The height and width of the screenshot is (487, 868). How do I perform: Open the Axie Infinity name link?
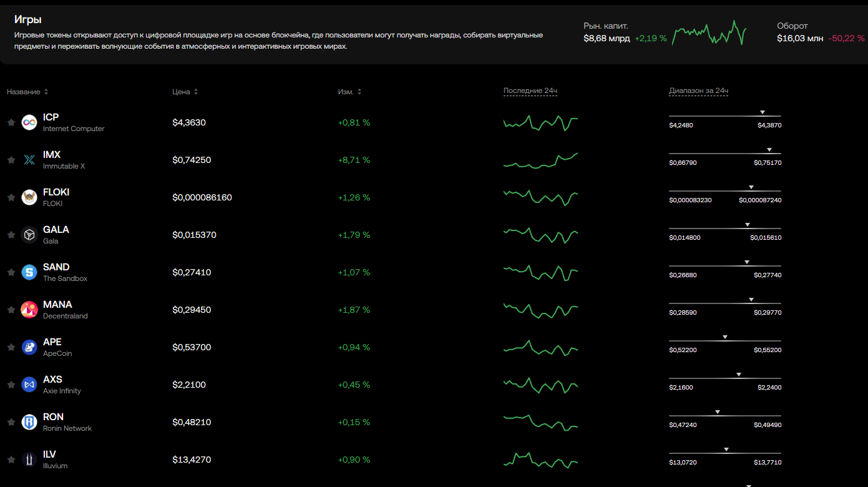[x=62, y=391]
